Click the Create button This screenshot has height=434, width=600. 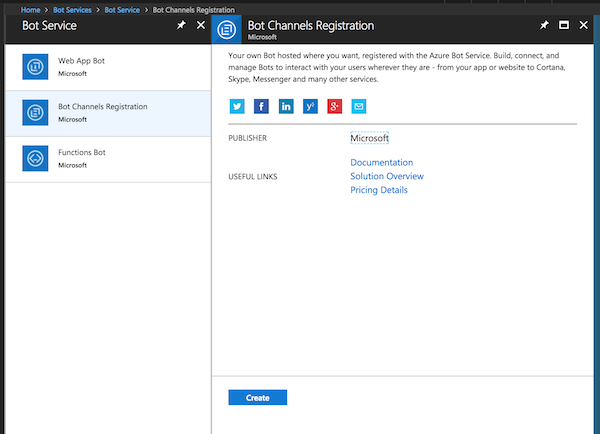[x=258, y=398]
